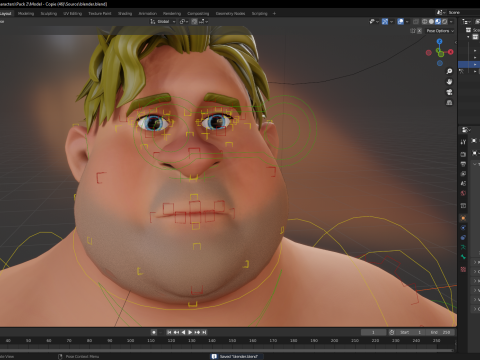Switch to the UV Editing workspace tab
The image size is (480, 360).
point(73,13)
